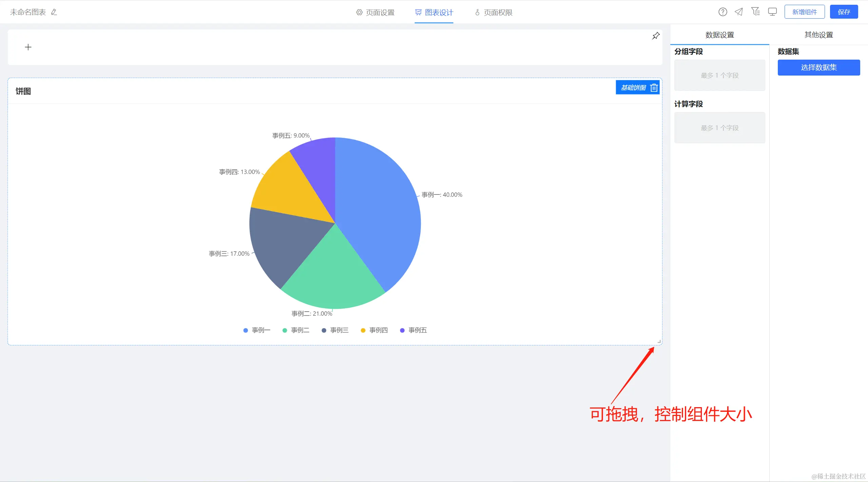The height and width of the screenshot is (482, 868).
Task: Click the monitor preview icon
Action: click(772, 12)
